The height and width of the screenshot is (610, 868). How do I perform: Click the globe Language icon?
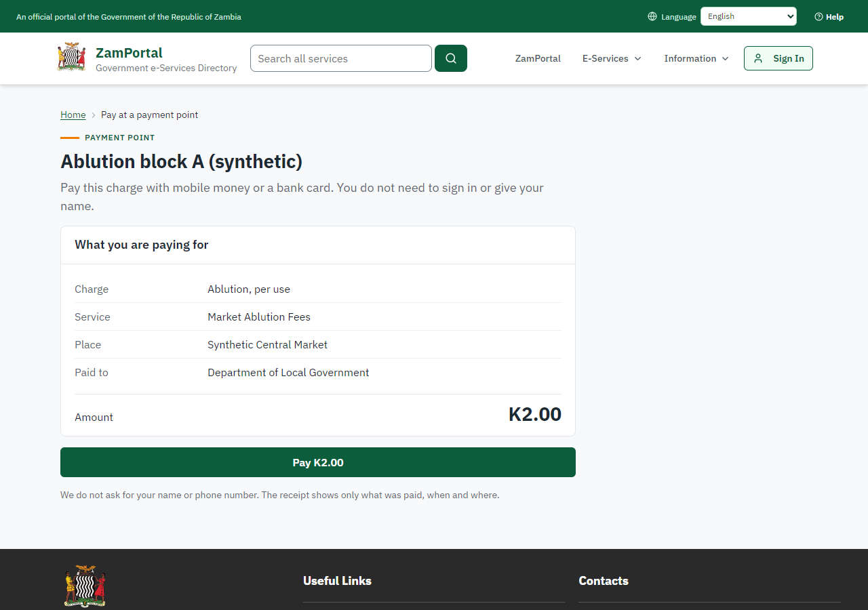click(652, 16)
